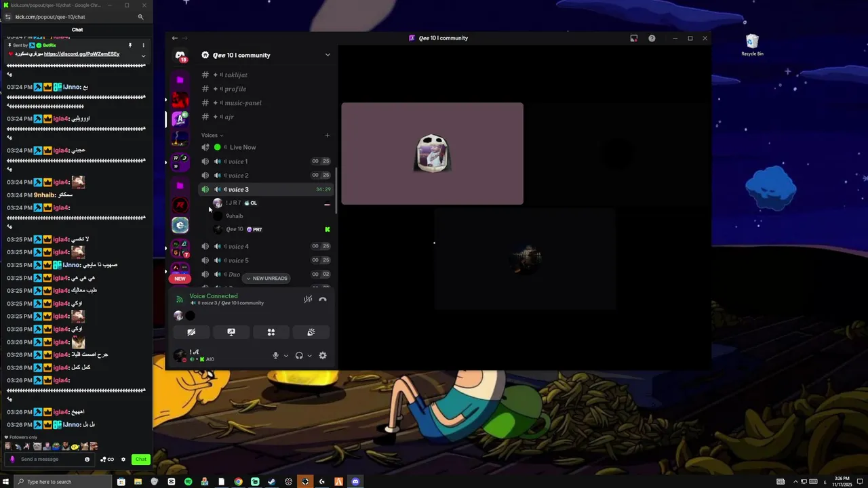Open the profile text channel
The height and width of the screenshot is (488, 868).
266,89
